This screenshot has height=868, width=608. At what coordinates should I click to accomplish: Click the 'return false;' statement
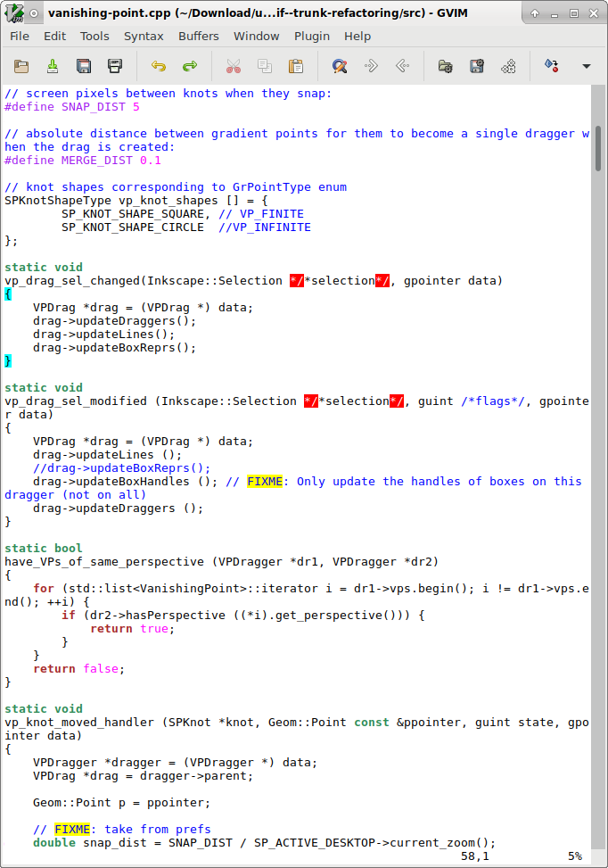point(79,669)
